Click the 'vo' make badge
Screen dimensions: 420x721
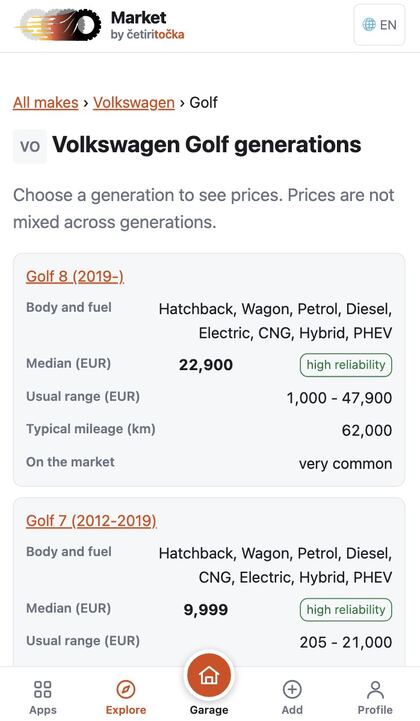tap(30, 146)
